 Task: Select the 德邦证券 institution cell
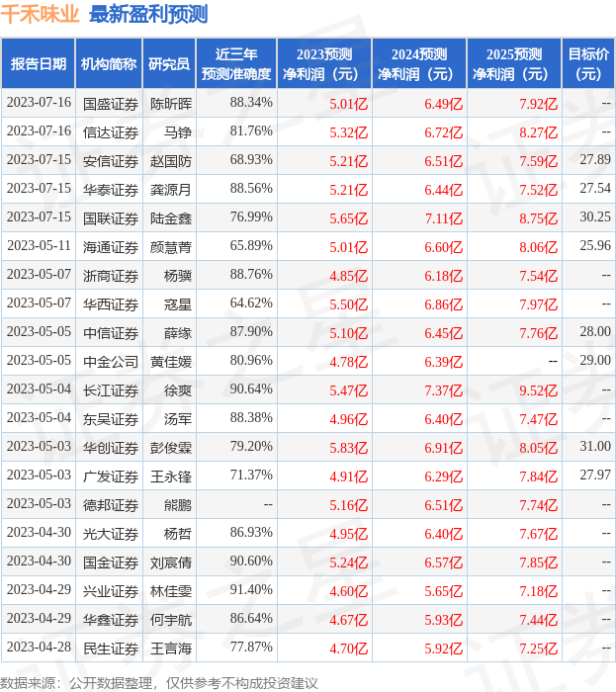coord(111,506)
